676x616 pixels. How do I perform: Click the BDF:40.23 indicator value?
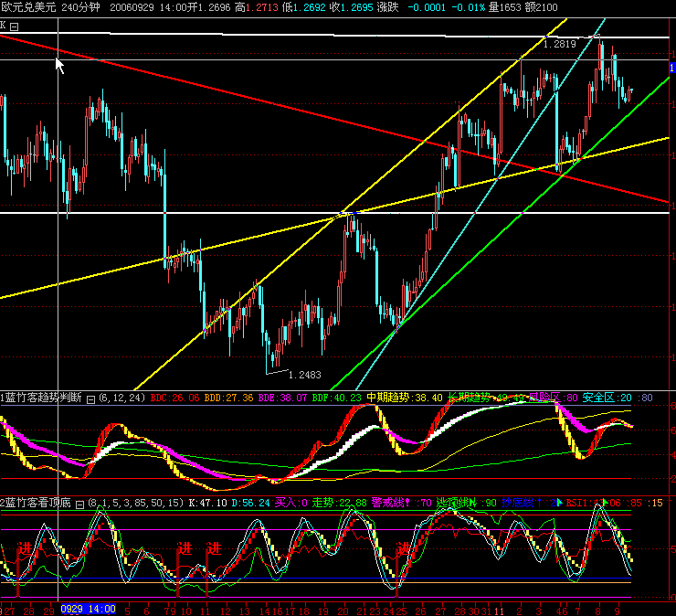tap(337, 398)
